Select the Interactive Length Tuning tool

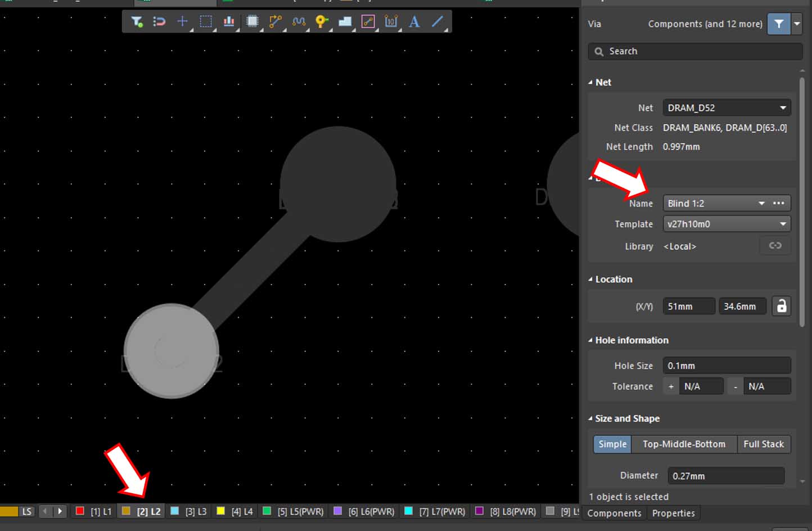[299, 22]
